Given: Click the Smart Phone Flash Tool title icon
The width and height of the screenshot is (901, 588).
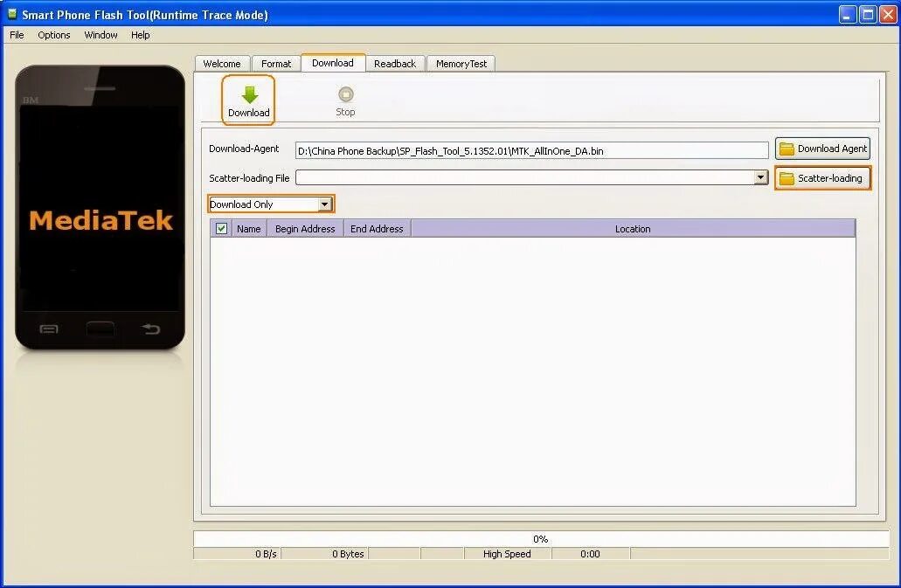Looking at the screenshot, I should tap(12, 14).
